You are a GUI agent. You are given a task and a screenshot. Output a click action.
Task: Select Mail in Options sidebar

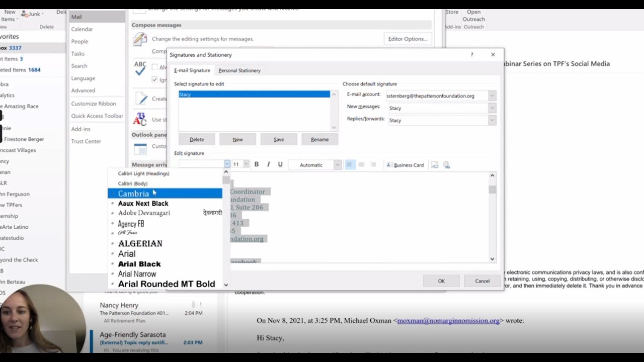97,17
